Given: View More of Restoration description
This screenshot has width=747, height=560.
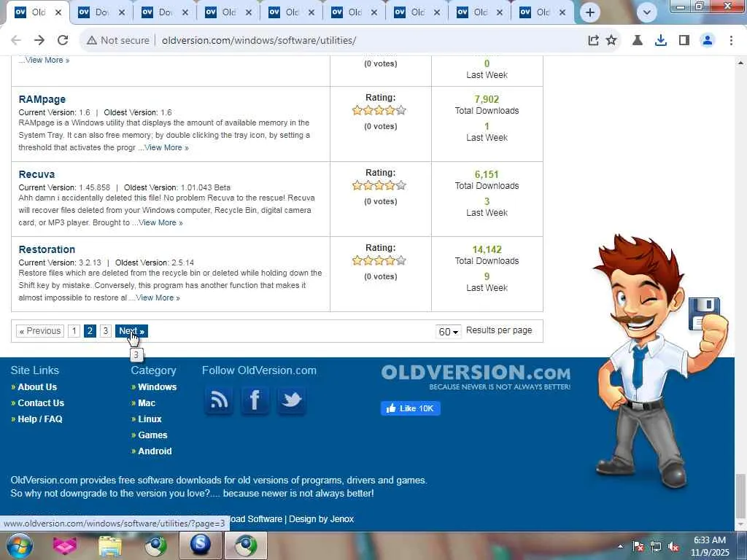Looking at the screenshot, I should (158, 298).
